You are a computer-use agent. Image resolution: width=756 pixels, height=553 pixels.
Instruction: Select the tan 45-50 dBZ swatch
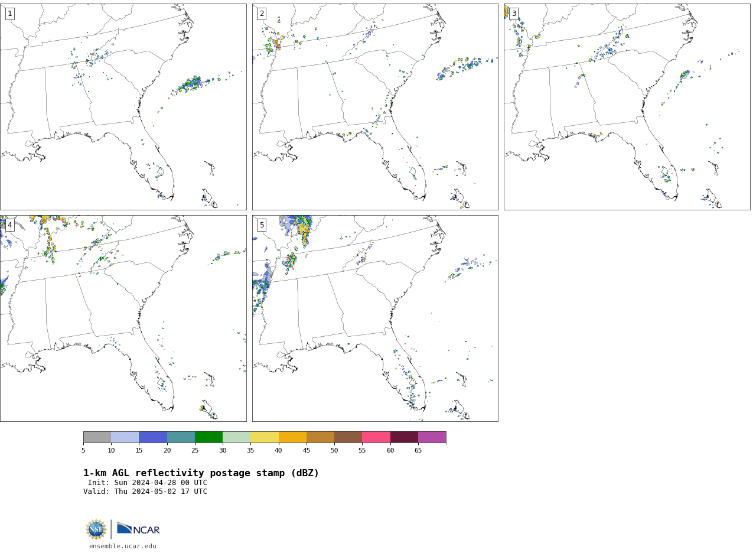320,437
